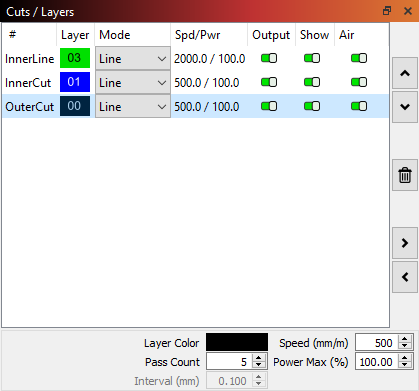Increment Pass Count with up stepper

coord(259,358)
